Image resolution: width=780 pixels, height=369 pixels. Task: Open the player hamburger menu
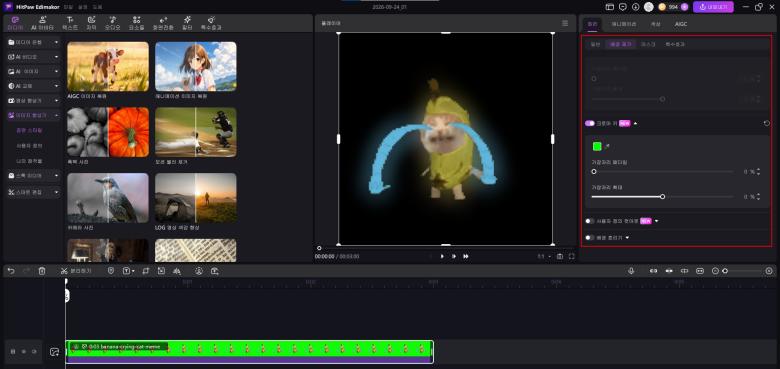[565, 23]
